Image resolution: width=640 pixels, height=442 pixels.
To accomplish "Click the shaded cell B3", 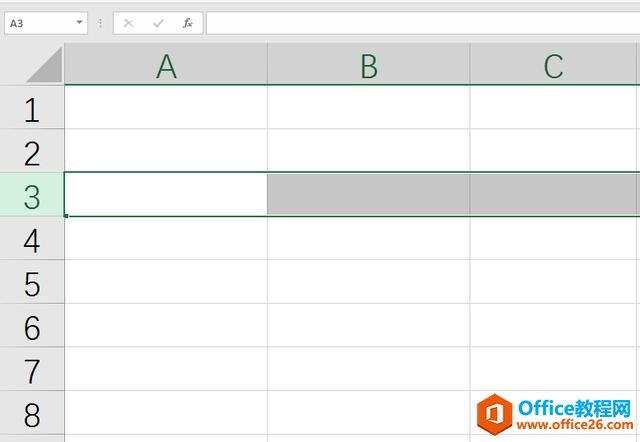I will tap(368, 194).
